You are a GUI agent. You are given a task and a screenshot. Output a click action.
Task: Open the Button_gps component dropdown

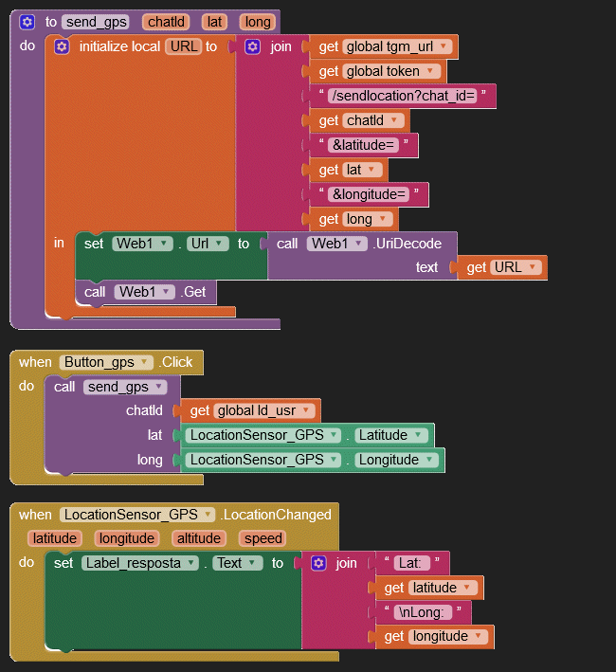click(x=144, y=362)
